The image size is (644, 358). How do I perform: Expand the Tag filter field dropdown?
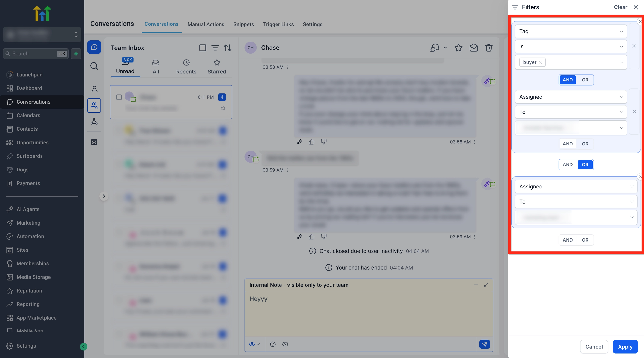571,31
